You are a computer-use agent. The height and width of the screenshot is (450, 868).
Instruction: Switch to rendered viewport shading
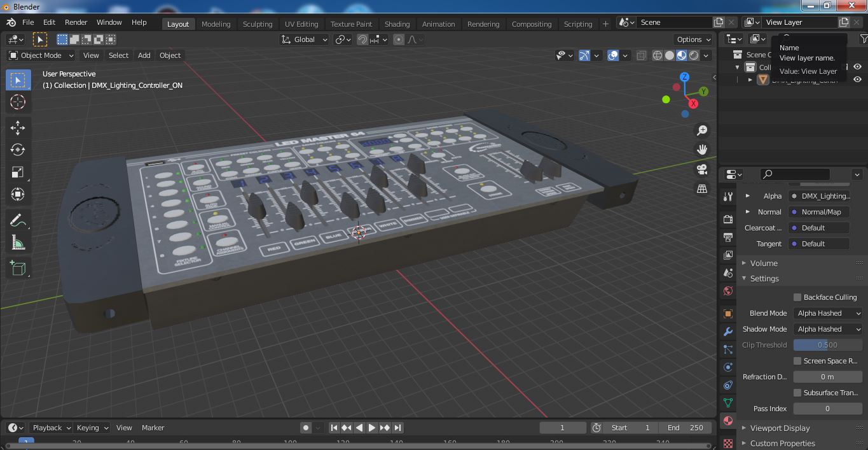(x=694, y=55)
